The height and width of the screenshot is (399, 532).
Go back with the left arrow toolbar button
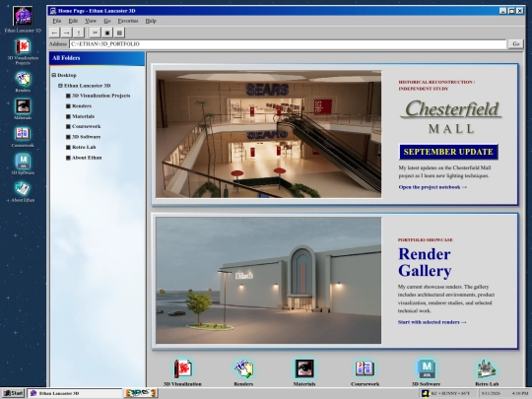point(54,33)
